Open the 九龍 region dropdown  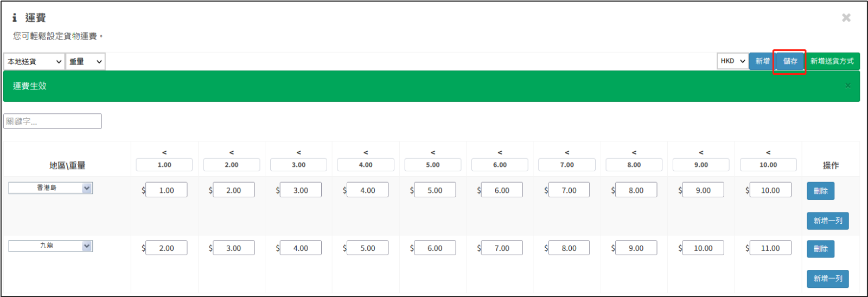tap(50, 246)
